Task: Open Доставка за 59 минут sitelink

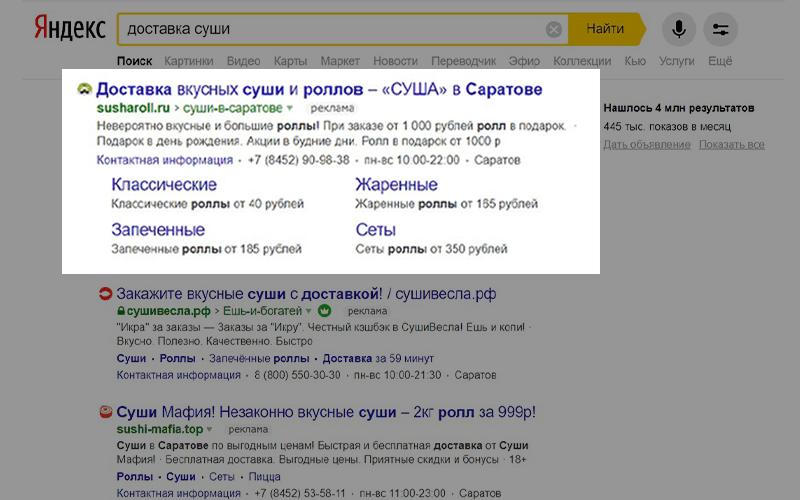Action: click(x=378, y=358)
